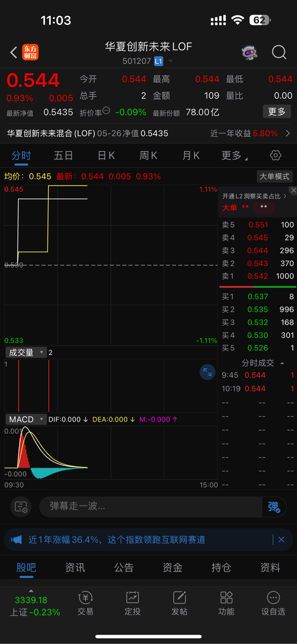Select 卖1 price 0.542 row

[258, 276]
